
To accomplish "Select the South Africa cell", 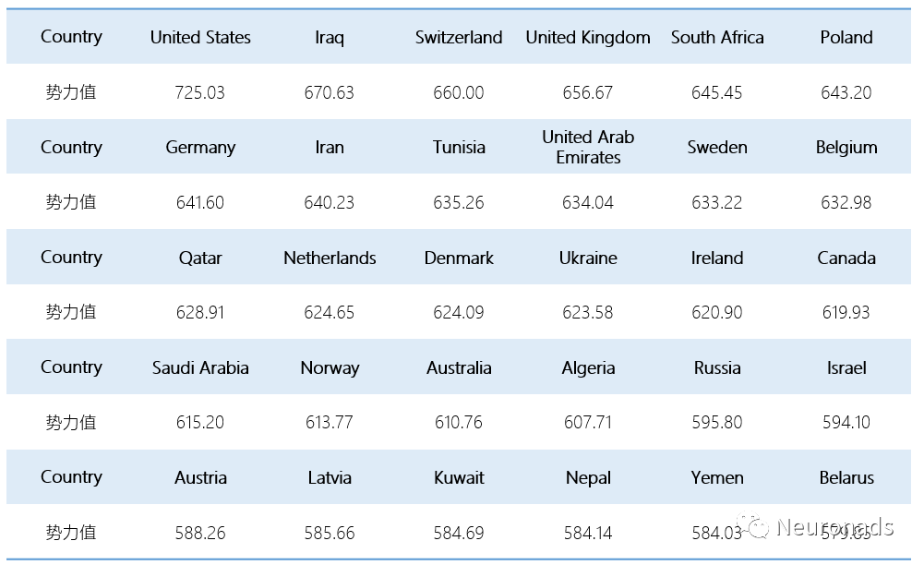I will point(717,37).
